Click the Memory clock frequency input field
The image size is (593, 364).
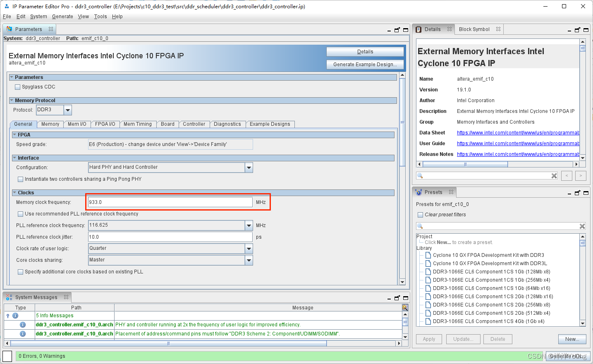click(170, 202)
